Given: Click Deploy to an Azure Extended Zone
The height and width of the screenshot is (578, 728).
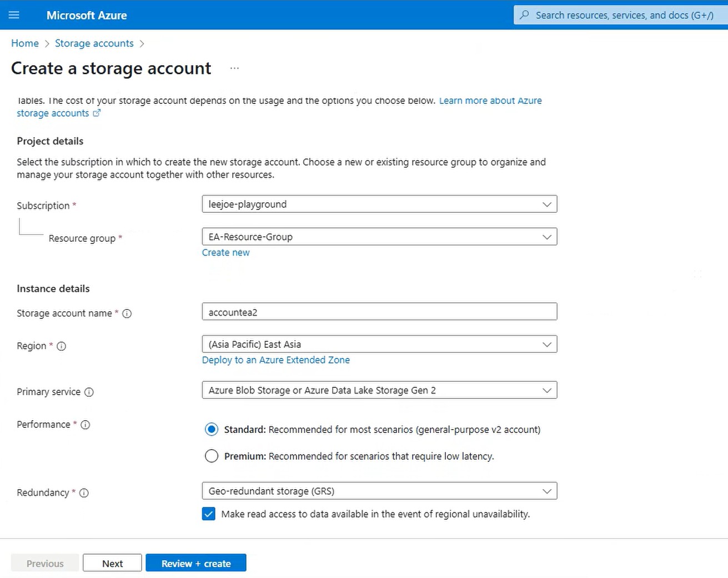Looking at the screenshot, I should tap(276, 360).
